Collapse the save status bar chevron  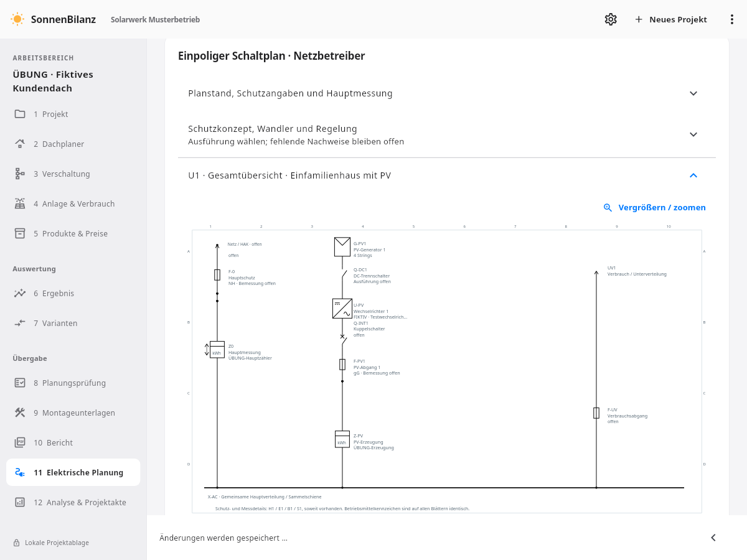pyautogui.click(x=713, y=538)
